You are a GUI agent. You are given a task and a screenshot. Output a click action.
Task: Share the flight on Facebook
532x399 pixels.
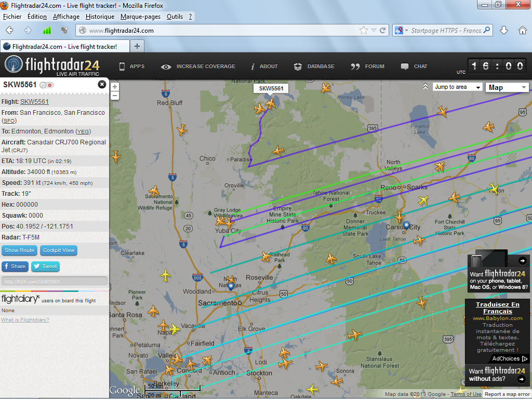pyautogui.click(x=15, y=267)
